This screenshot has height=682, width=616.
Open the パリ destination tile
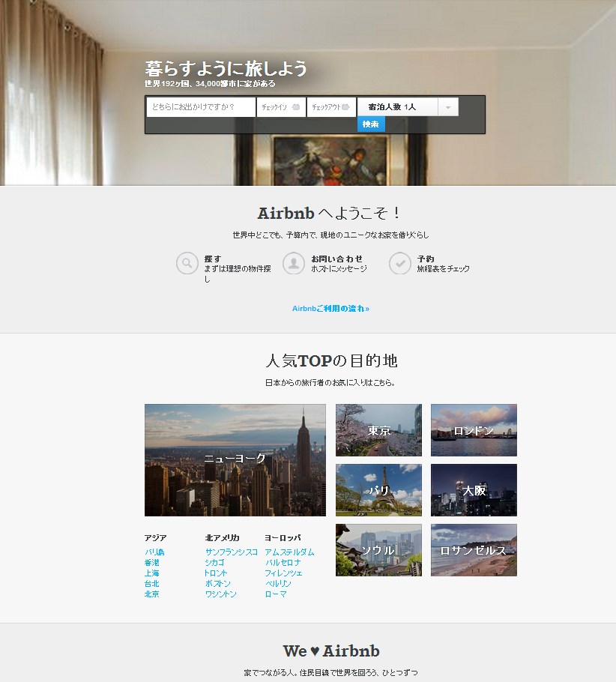378,490
